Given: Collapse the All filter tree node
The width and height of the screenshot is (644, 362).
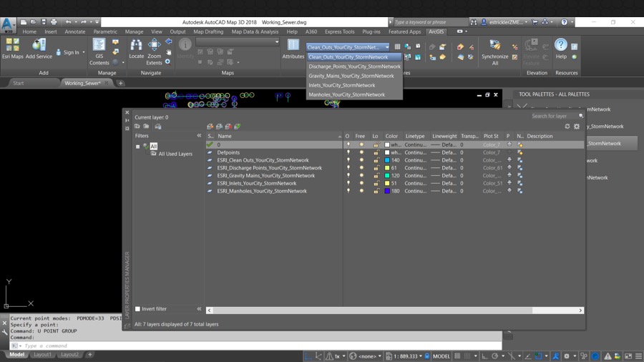Looking at the screenshot, I should [x=138, y=146].
